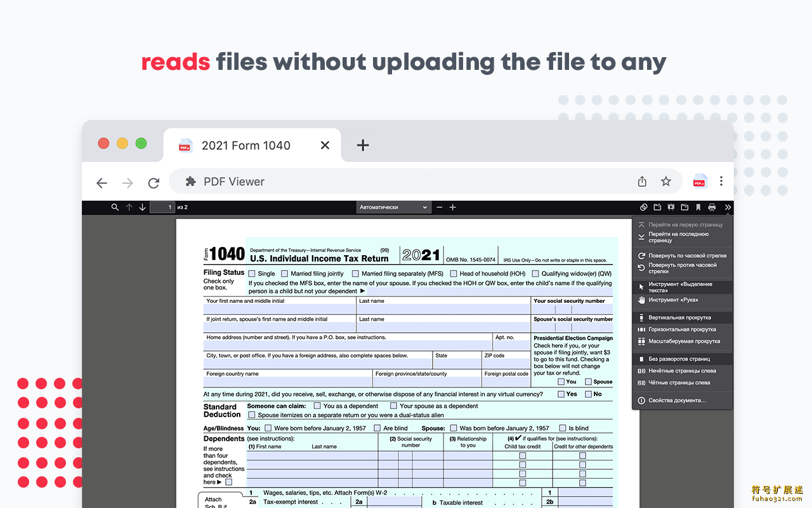
Task: Click the zoom out minus button
Action: click(440, 207)
